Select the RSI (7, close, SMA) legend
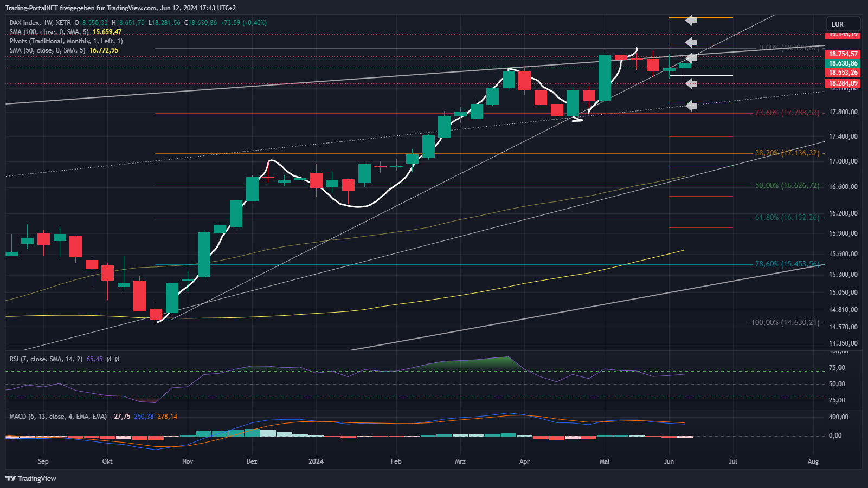Screen dimensions: 868x488 point(46,359)
